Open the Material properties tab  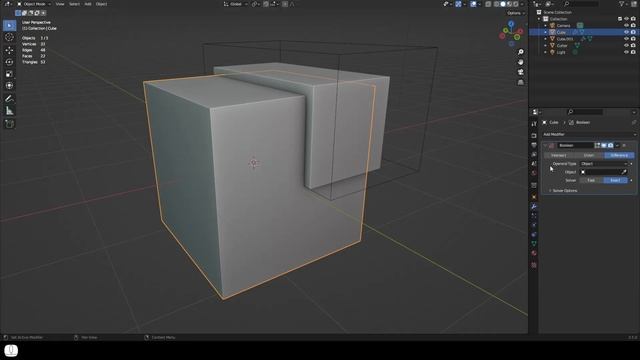coord(534,253)
